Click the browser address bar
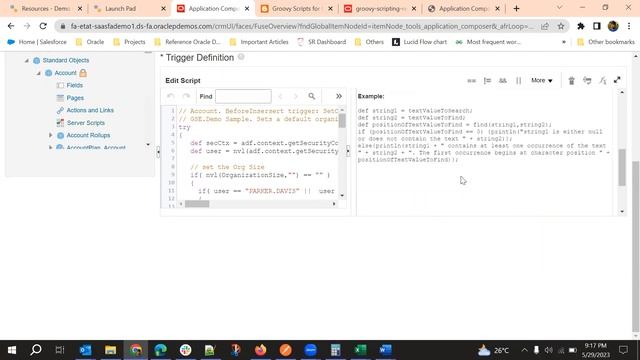Image resolution: width=640 pixels, height=360 pixels. [301, 26]
